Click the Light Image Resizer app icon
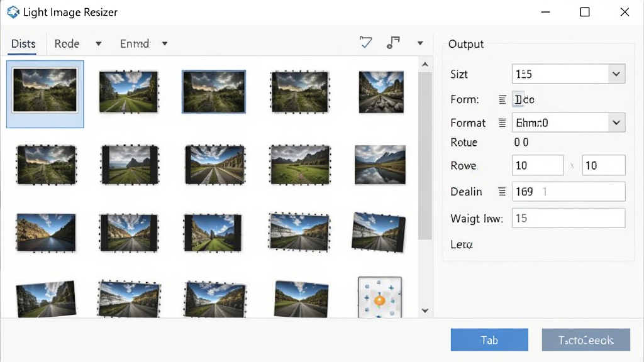 click(13, 12)
